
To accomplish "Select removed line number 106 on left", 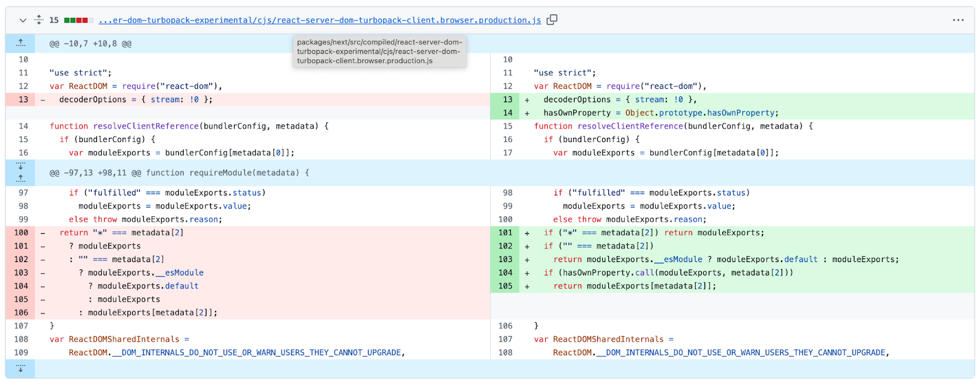I will point(20,313).
